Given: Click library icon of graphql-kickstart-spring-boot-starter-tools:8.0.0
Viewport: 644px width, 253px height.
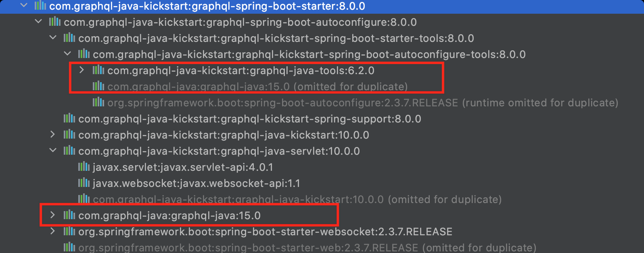Looking at the screenshot, I should tap(69, 38).
